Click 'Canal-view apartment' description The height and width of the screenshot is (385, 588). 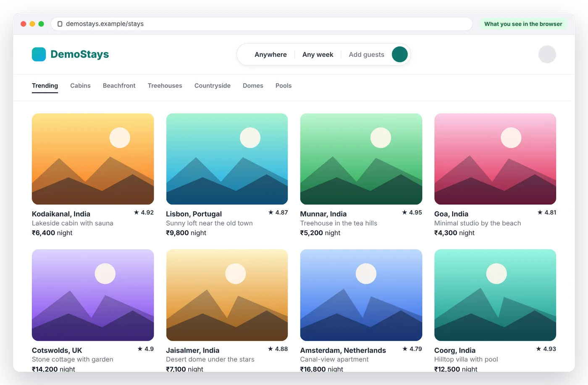(x=334, y=359)
